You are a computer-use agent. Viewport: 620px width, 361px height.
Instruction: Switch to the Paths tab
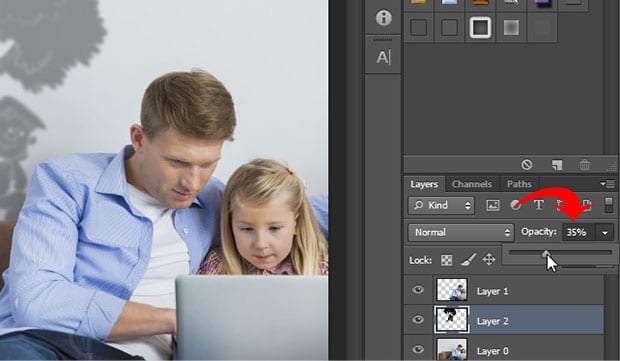pos(519,184)
